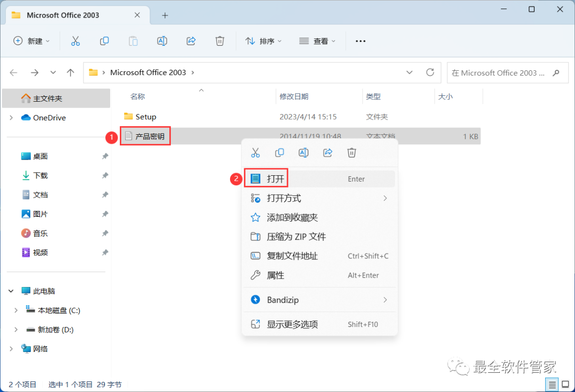Image resolution: width=575 pixels, height=392 pixels.
Task: Open the 打开方式 submenu
Action: click(319, 198)
